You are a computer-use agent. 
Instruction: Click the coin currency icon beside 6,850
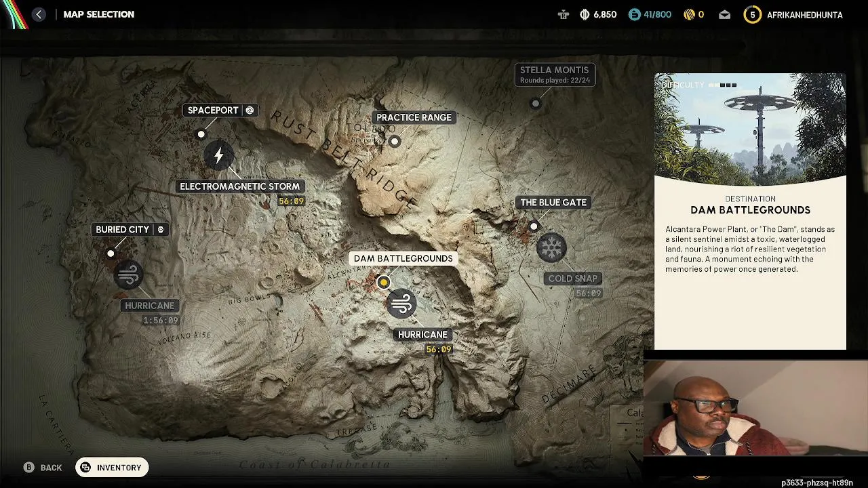(585, 14)
